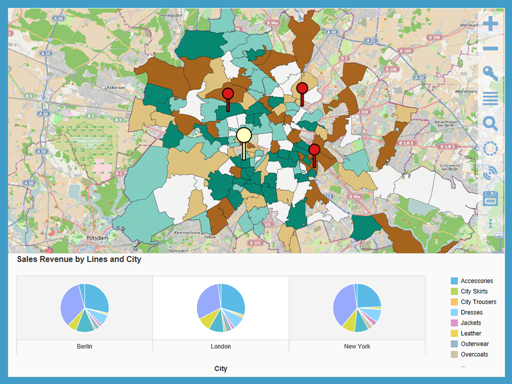This screenshot has height=384, width=512.
Task: Click the Leather legend swatch
Action: pos(454,333)
